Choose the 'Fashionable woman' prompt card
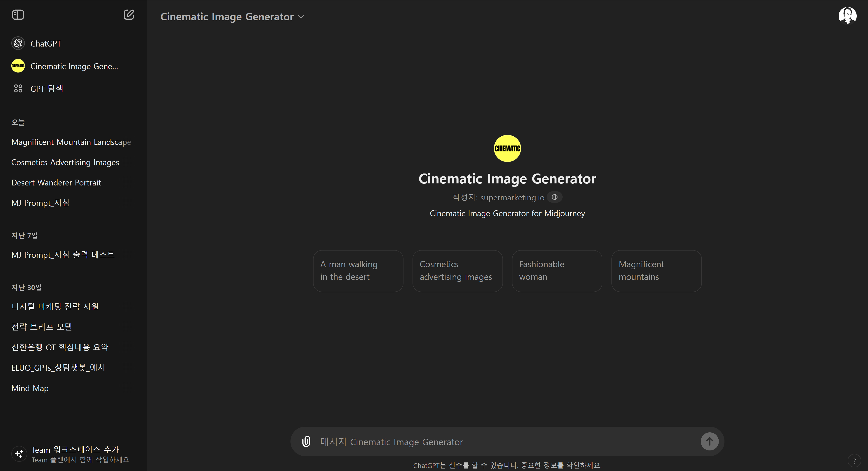Image resolution: width=868 pixels, height=471 pixels. 557,271
